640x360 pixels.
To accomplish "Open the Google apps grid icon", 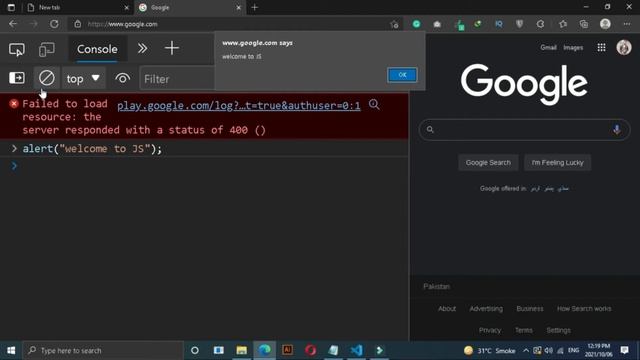I will click(x=601, y=47).
